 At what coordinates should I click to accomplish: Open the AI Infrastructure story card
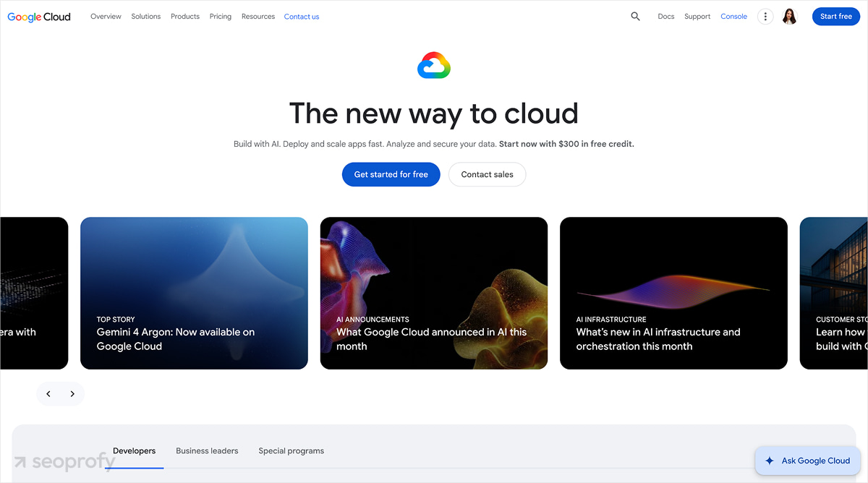pos(673,294)
